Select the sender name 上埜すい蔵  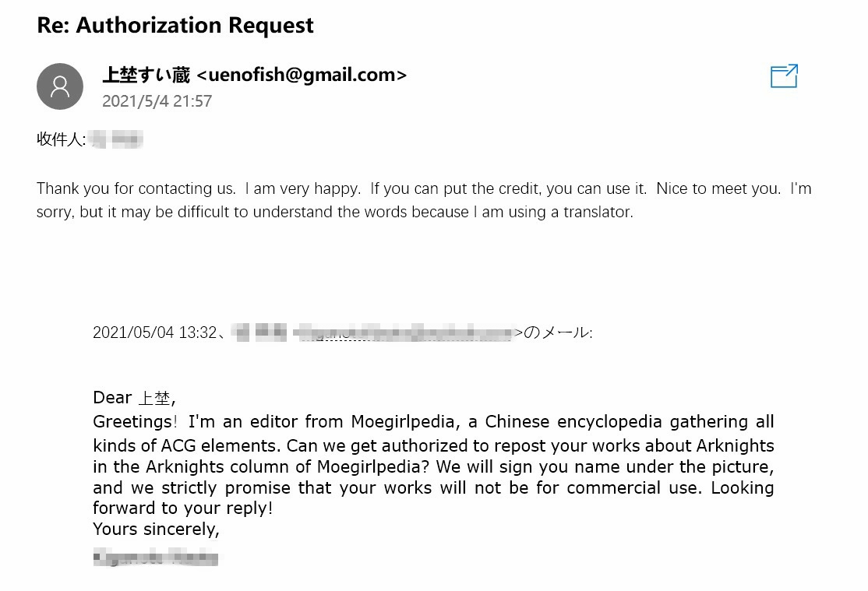[x=146, y=75]
